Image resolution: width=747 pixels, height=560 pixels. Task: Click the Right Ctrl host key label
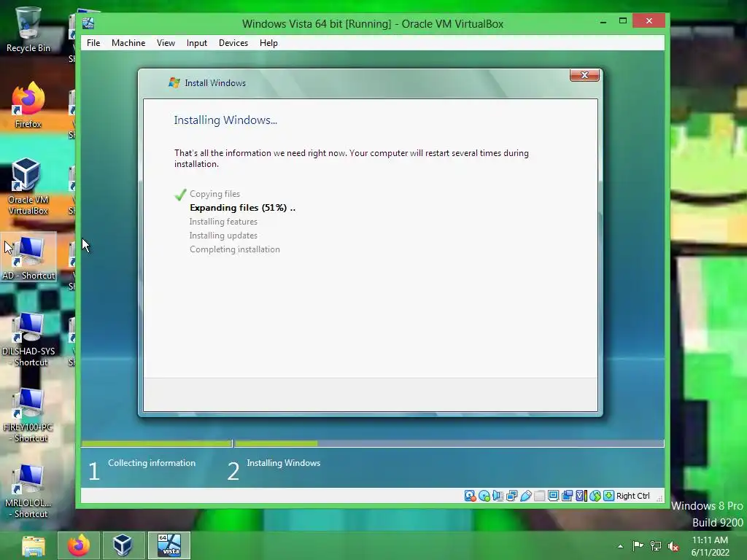(632, 496)
